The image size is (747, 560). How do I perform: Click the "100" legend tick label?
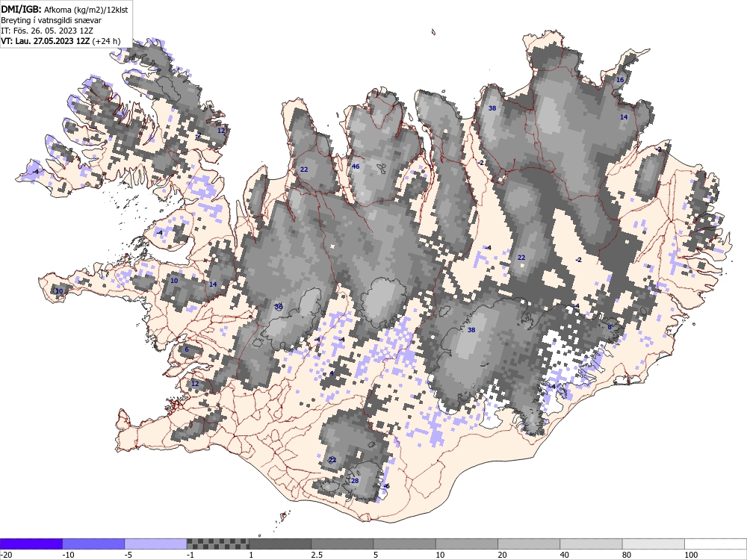point(691,556)
